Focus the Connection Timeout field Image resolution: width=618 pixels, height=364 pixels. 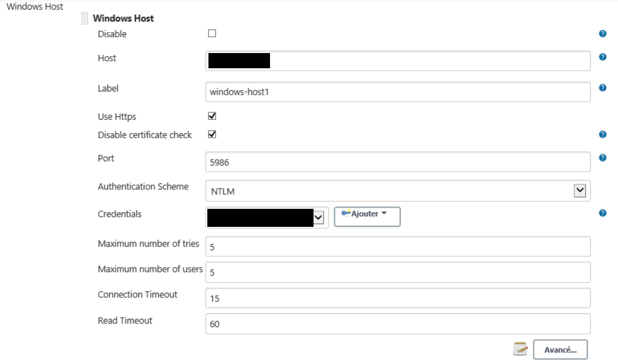pyautogui.click(x=398, y=298)
